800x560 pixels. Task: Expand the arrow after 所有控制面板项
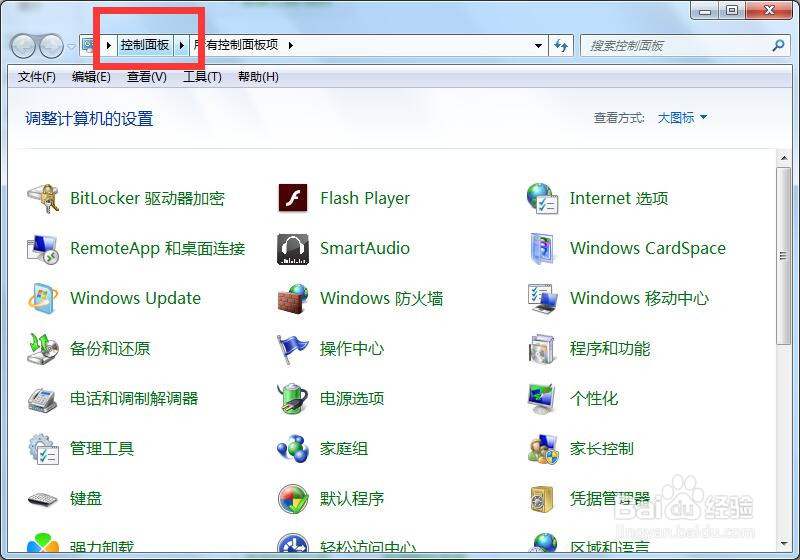(290, 45)
